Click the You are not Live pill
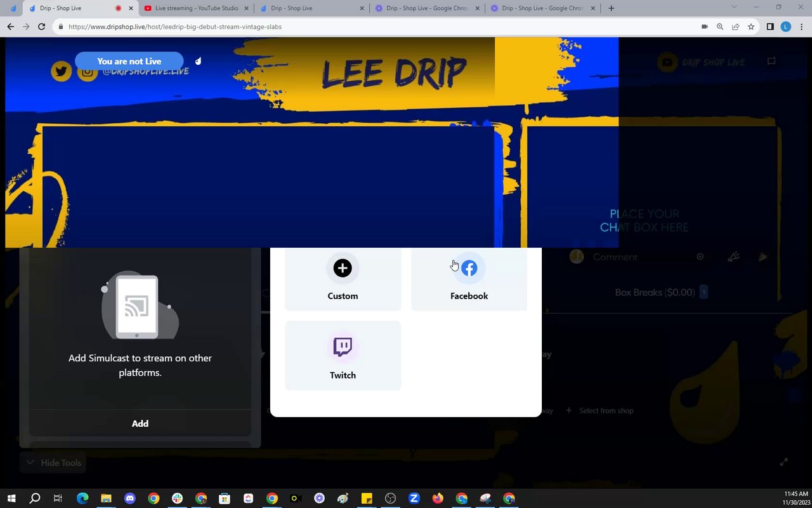812x508 pixels. [129, 61]
